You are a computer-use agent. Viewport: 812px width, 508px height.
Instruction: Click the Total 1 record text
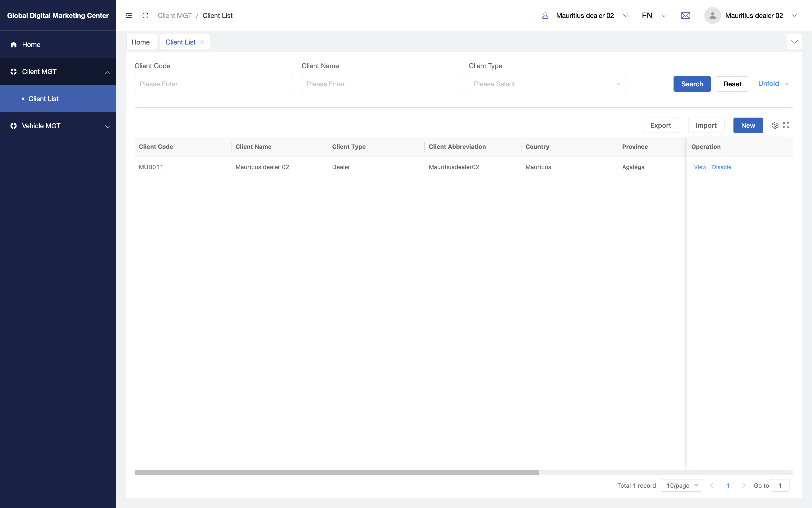point(637,486)
